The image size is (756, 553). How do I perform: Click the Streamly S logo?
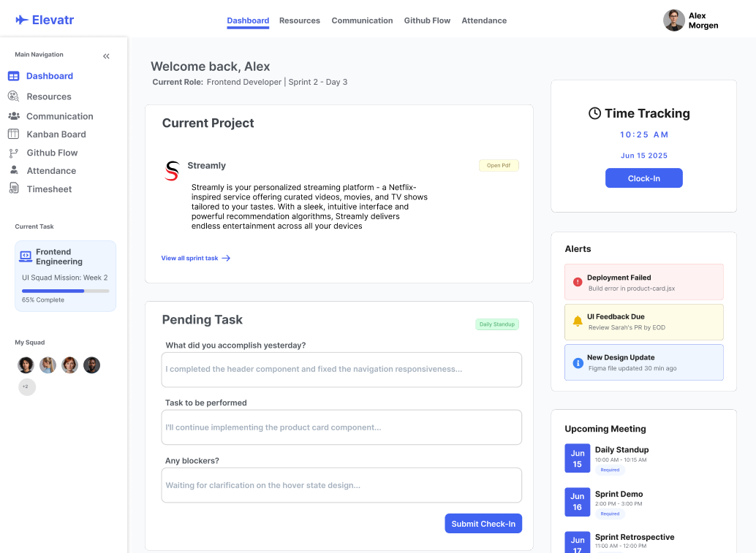pos(172,171)
